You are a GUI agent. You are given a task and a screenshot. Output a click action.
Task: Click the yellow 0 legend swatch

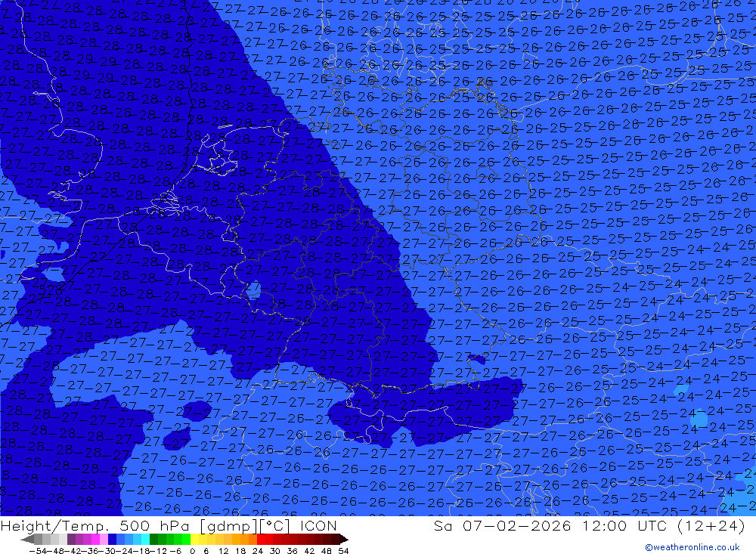pos(194,540)
